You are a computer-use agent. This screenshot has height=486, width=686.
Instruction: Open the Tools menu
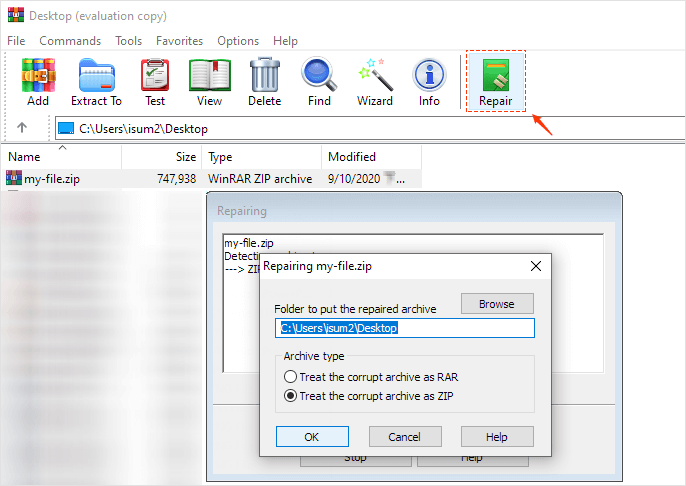129,41
